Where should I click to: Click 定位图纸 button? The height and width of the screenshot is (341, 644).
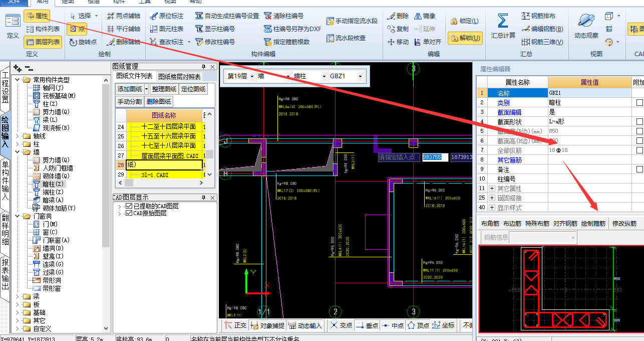193,89
